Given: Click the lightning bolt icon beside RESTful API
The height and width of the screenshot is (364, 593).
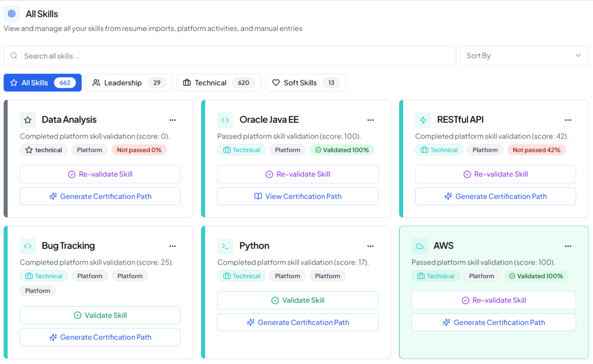Looking at the screenshot, I should point(423,120).
